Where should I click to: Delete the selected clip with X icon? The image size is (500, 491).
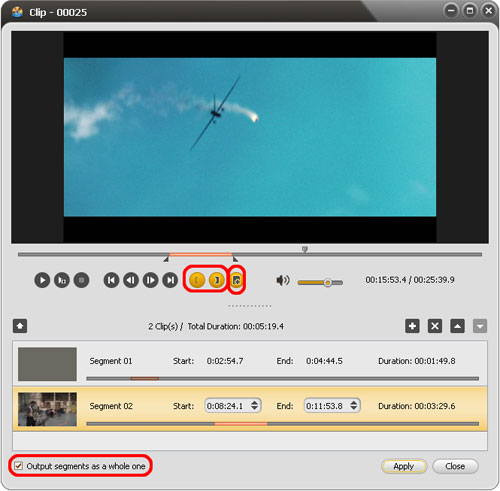435,326
